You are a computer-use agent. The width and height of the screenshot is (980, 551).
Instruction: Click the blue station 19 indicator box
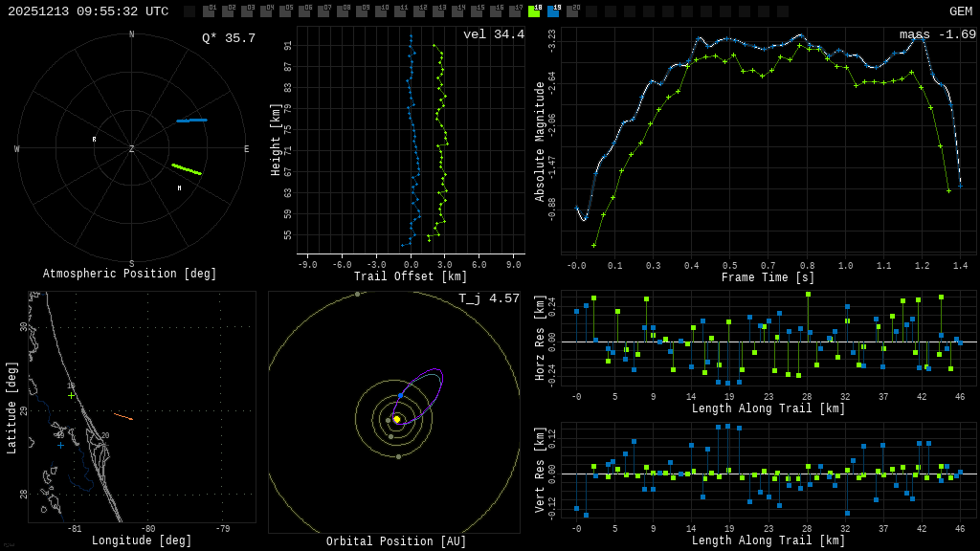pyautogui.click(x=553, y=11)
